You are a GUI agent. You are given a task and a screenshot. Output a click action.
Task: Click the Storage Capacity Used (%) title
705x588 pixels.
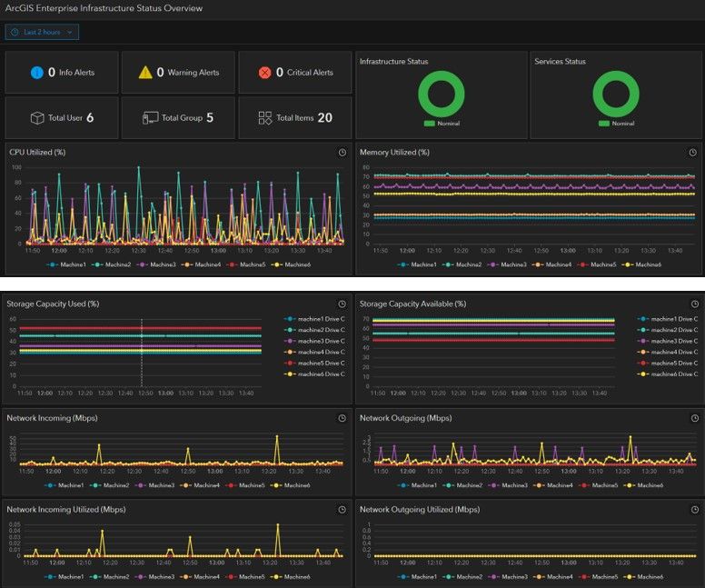(x=53, y=304)
